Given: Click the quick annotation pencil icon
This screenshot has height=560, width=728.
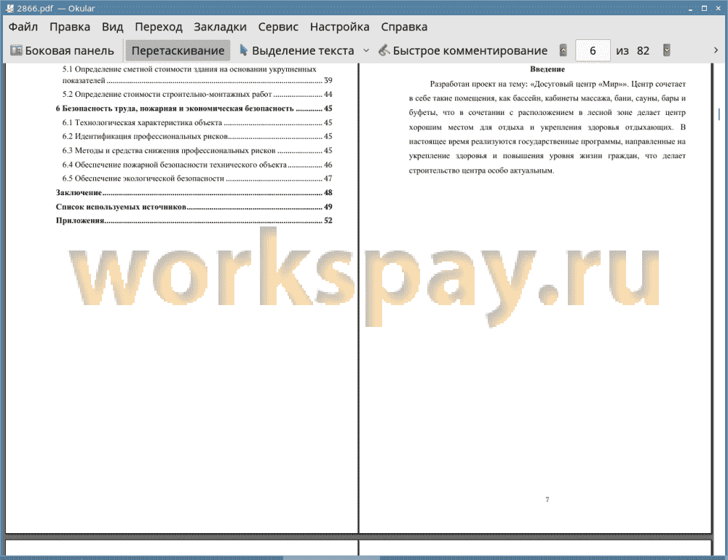Looking at the screenshot, I should 384,50.
